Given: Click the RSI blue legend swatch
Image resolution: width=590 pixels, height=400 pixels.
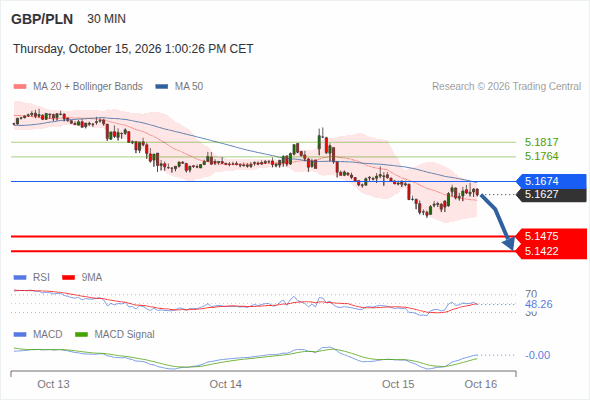Looking at the screenshot, I should click(20, 278).
